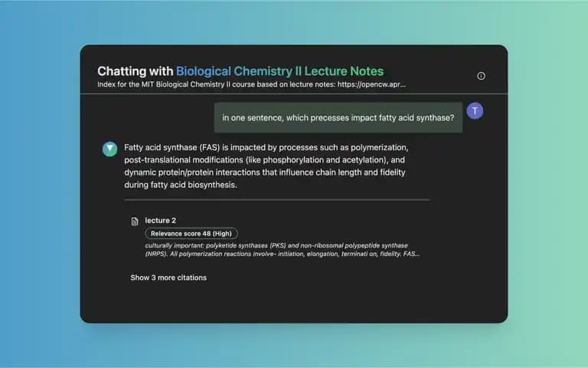Click the user avatar labeled T
This screenshot has width=588, height=368.
tap(475, 110)
